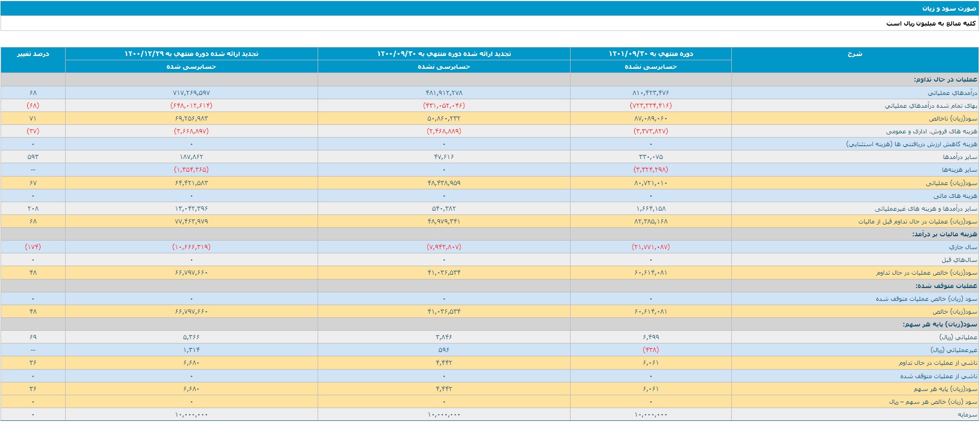The image size is (980, 423).
Task: Select the 'هزینه های فروش، اداری و عمومی' row label
Action: [x=931, y=131]
